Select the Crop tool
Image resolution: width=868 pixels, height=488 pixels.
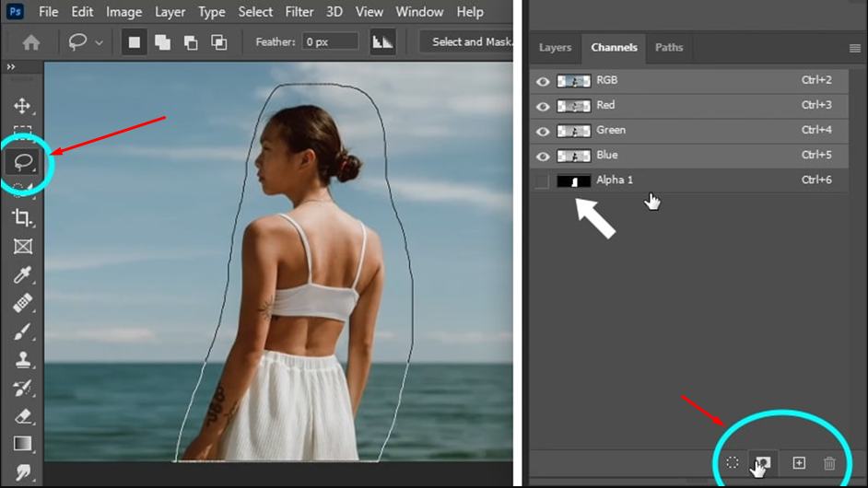[x=22, y=217]
